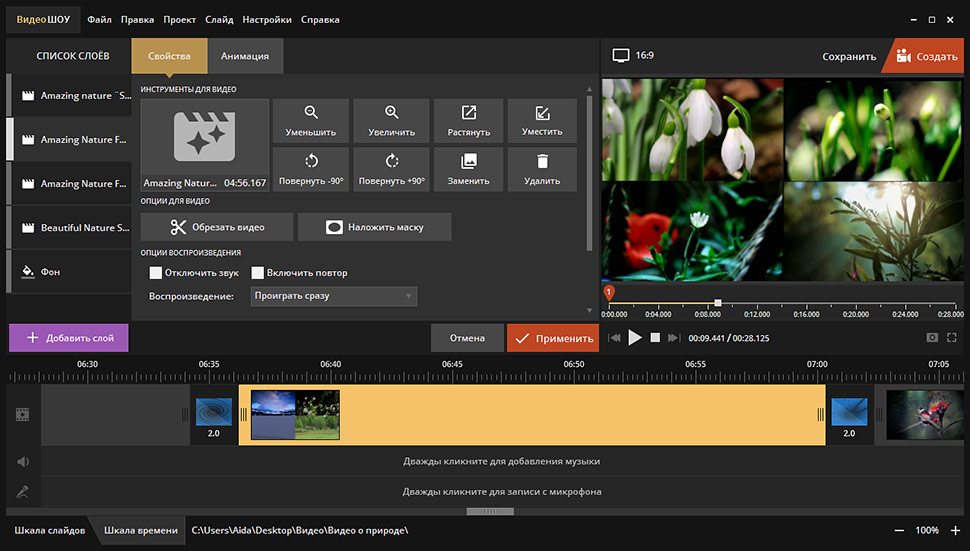This screenshot has height=551, width=970.
Task: Switch to the Свойства tab
Action: (x=169, y=56)
